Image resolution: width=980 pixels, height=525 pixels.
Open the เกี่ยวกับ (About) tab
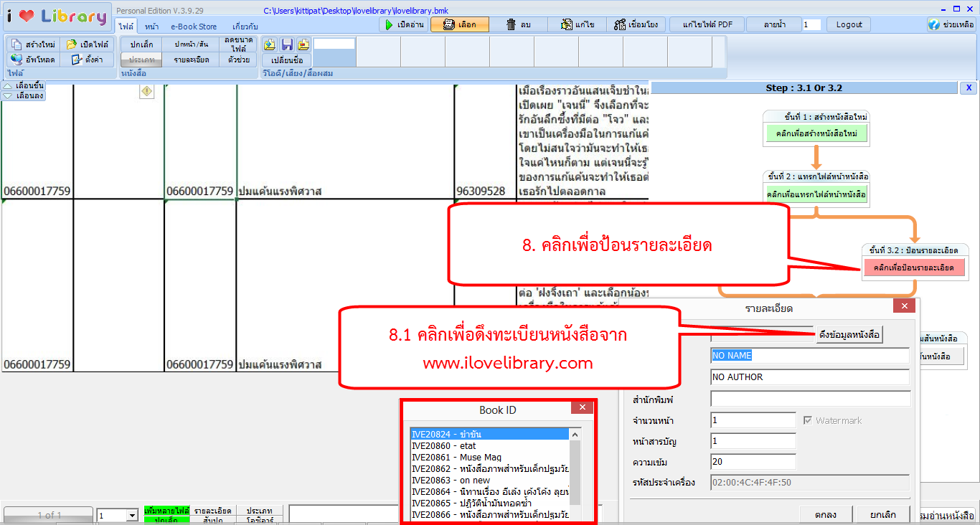coord(245,27)
